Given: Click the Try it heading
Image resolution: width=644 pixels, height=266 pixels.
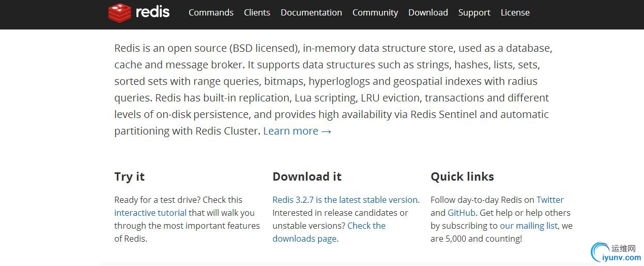Looking at the screenshot, I should pos(129,176).
